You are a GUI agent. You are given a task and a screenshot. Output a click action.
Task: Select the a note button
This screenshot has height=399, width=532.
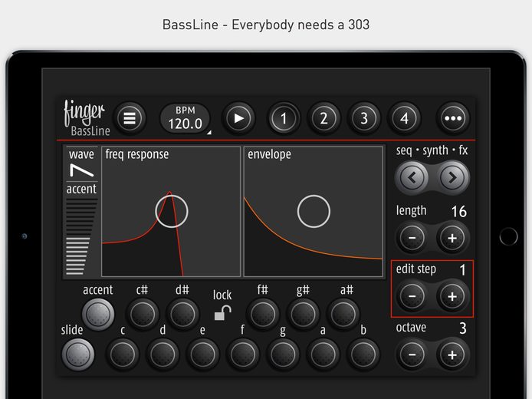click(323, 354)
